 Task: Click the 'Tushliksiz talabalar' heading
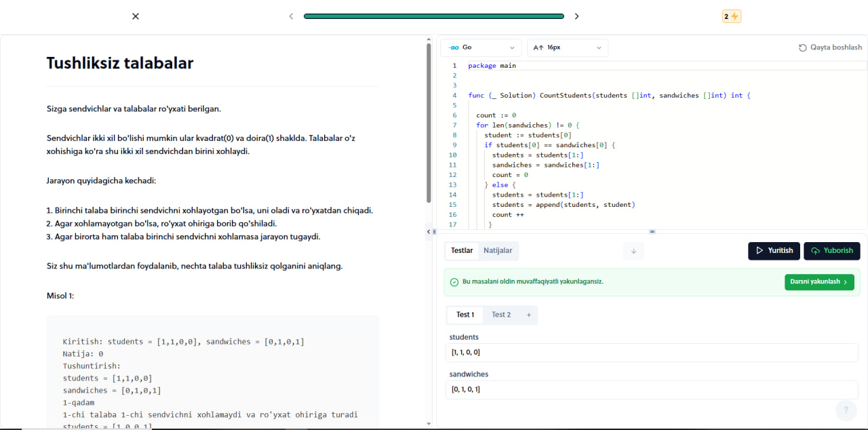click(x=120, y=63)
